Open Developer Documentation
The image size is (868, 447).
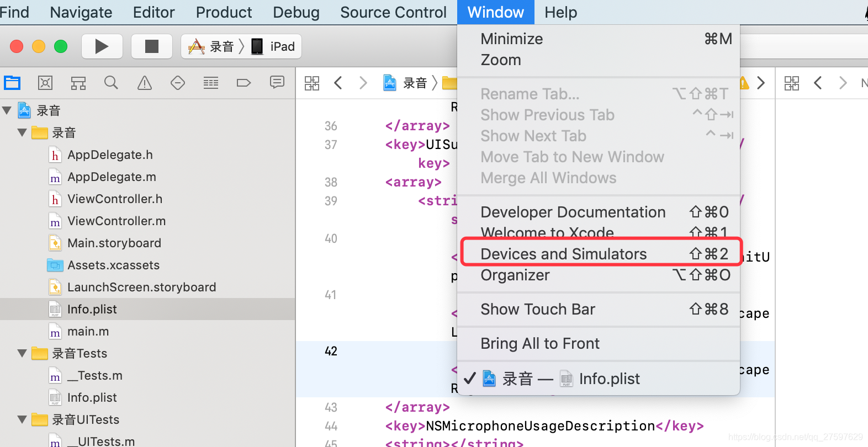point(599,212)
